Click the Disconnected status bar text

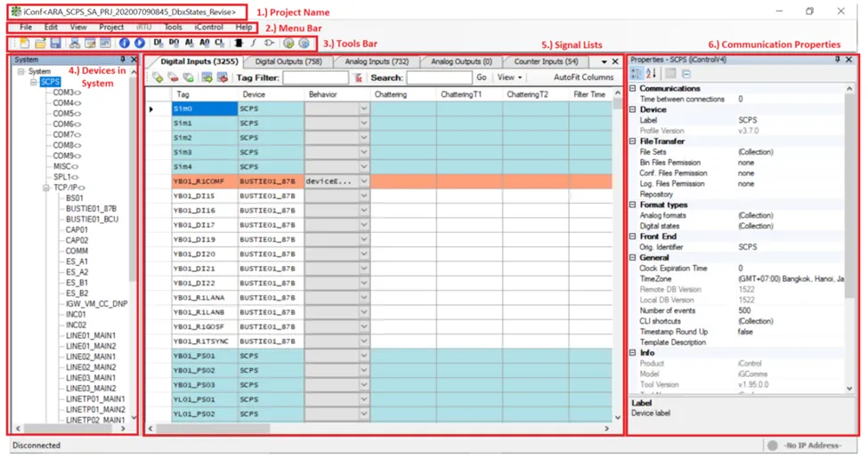point(36,446)
